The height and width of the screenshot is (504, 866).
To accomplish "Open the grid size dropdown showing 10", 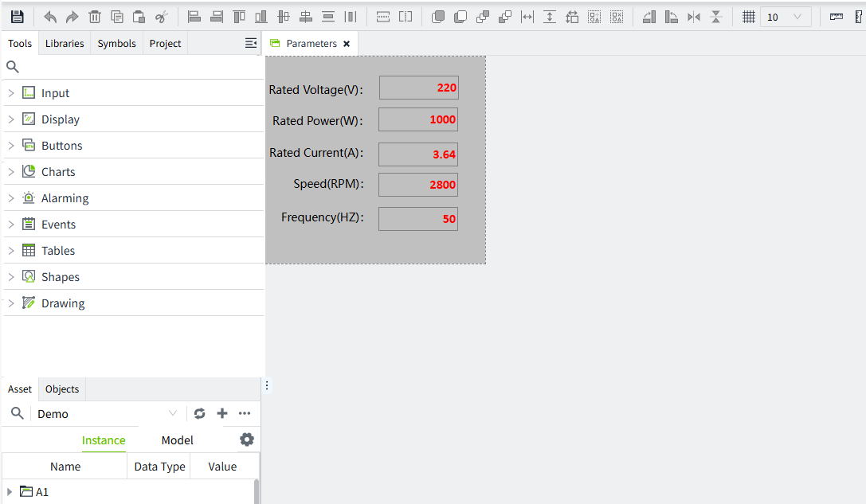I will point(786,17).
